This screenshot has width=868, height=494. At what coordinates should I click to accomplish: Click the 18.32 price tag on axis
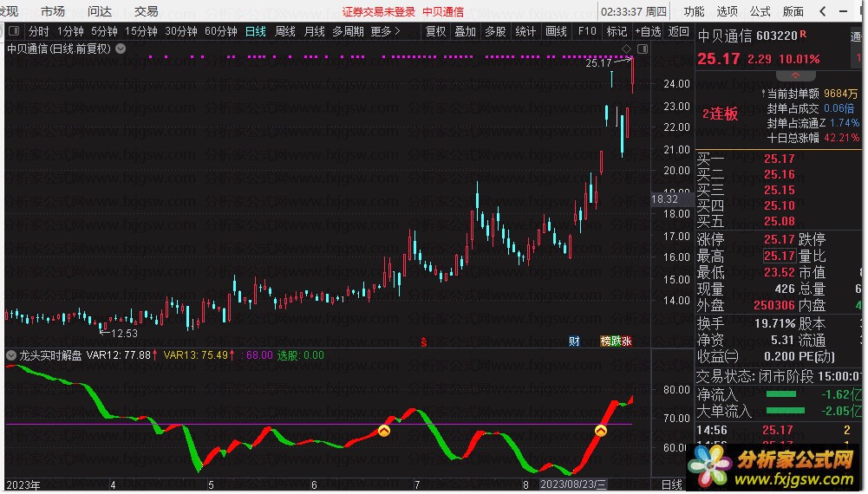coord(665,199)
